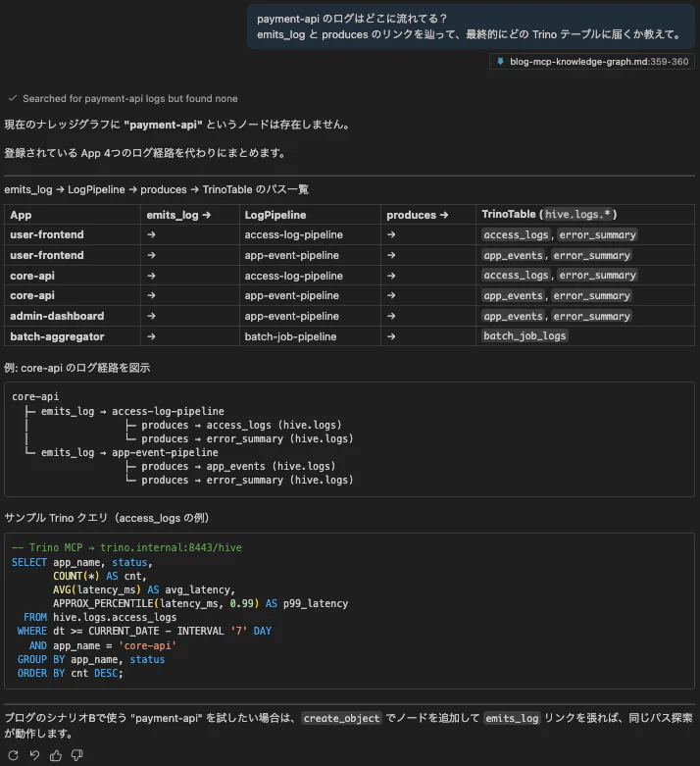Click the 'FROM hive.logs.access_logs' SQL line
The height and width of the screenshot is (766, 700).
100,617
